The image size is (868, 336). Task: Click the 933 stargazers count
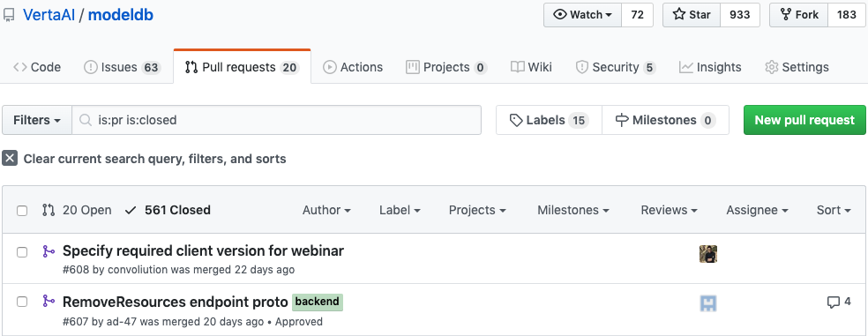pyautogui.click(x=739, y=15)
